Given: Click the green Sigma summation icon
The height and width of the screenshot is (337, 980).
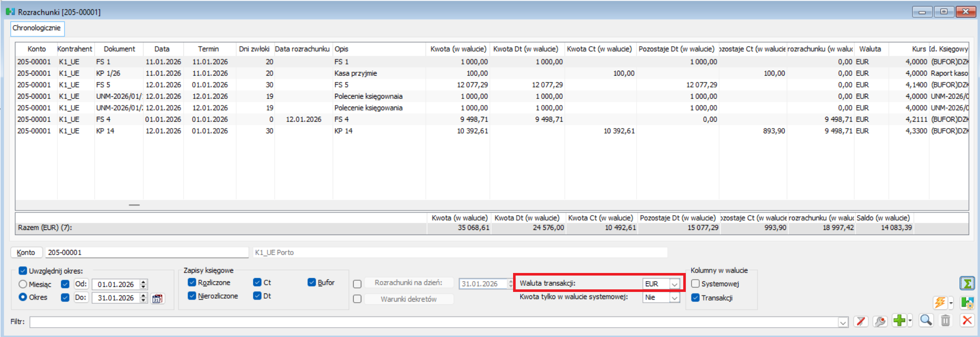Looking at the screenshot, I should pyautogui.click(x=967, y=283).
